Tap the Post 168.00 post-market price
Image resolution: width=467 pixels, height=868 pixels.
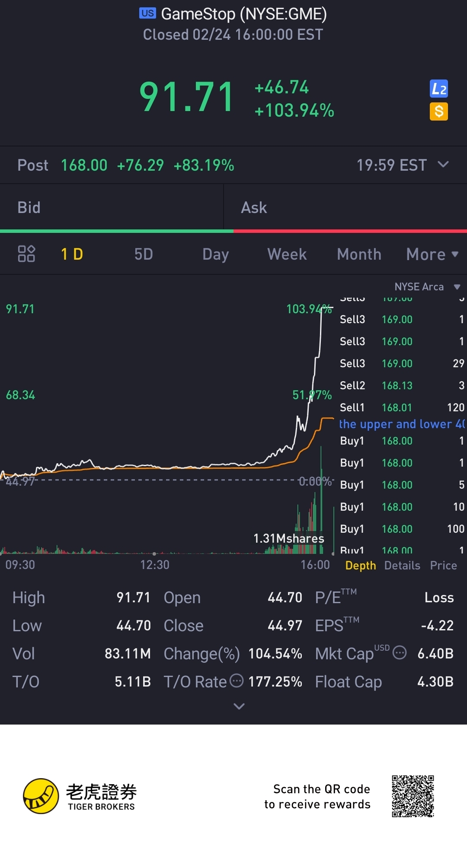pos(84,165)
